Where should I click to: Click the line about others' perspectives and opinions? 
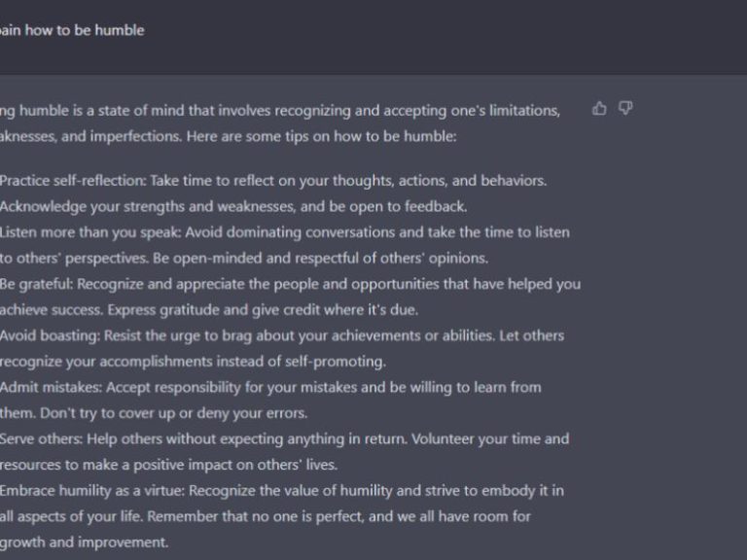[x=244, y=258]
